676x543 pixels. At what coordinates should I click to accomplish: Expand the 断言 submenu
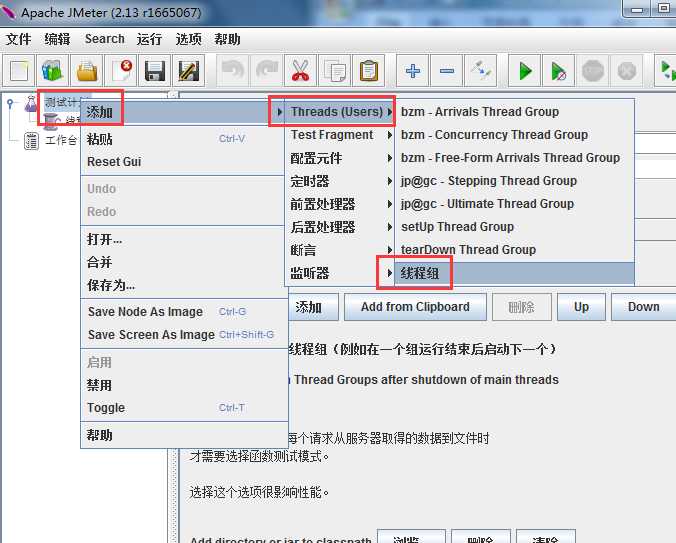coord(340,250)
